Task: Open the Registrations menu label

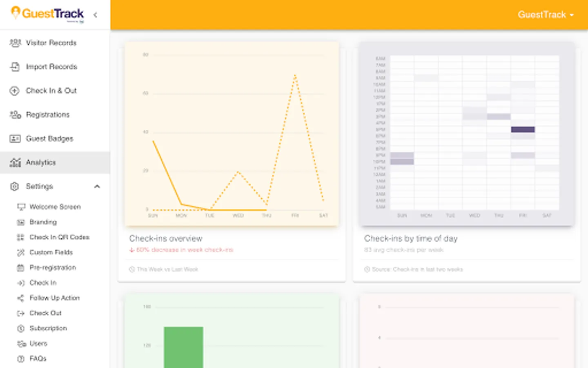Action: coord(47,114)
